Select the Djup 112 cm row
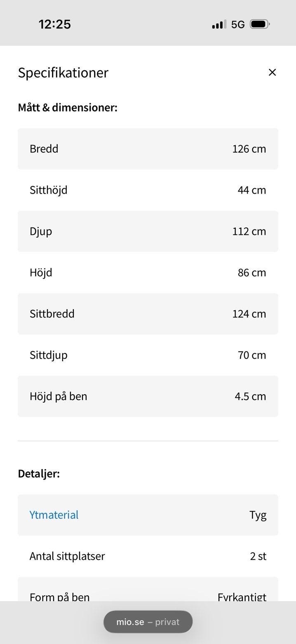This screenshot has height=644, width=296. coord(148,231)
